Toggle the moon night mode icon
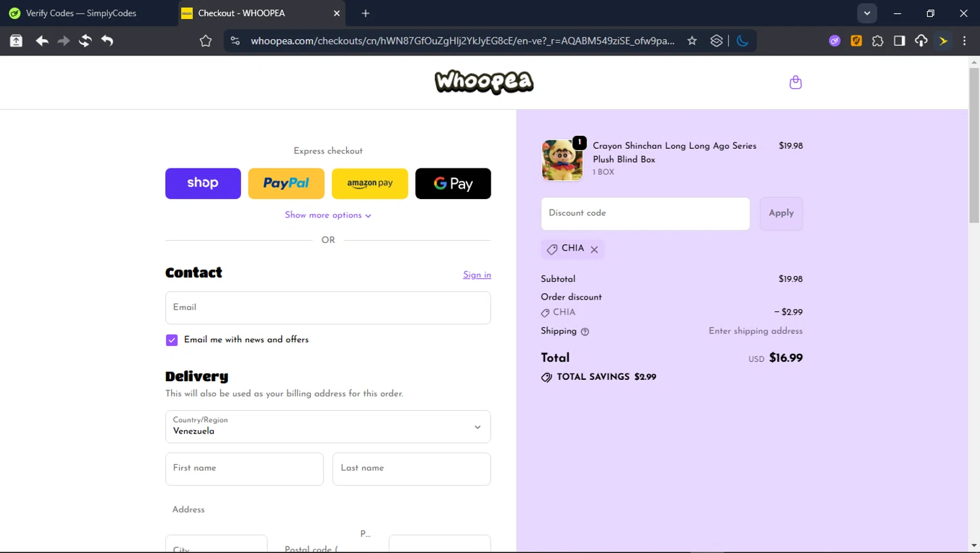This screenshot has height=553, width=980. coord(742,40)
